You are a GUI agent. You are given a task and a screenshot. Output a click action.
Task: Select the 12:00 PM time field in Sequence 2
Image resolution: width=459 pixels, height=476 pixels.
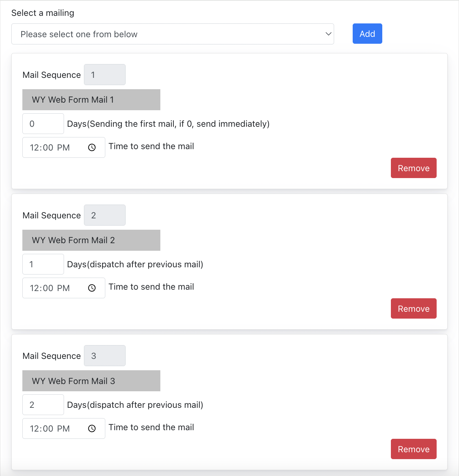click(64, 288)
